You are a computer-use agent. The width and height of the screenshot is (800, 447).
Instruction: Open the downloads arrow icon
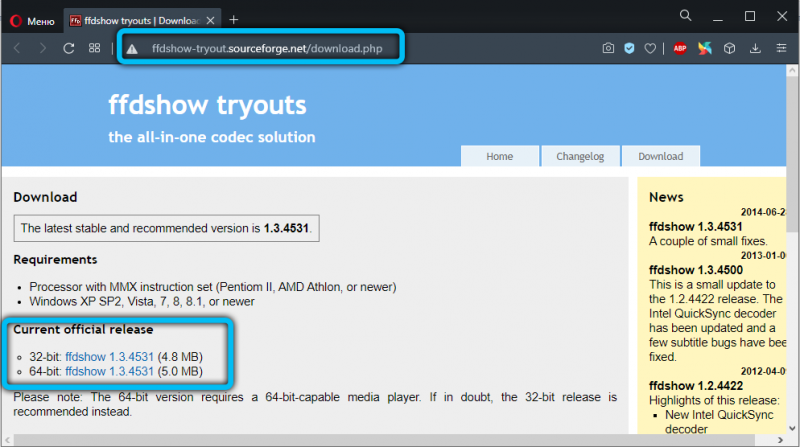coord(755,48)
